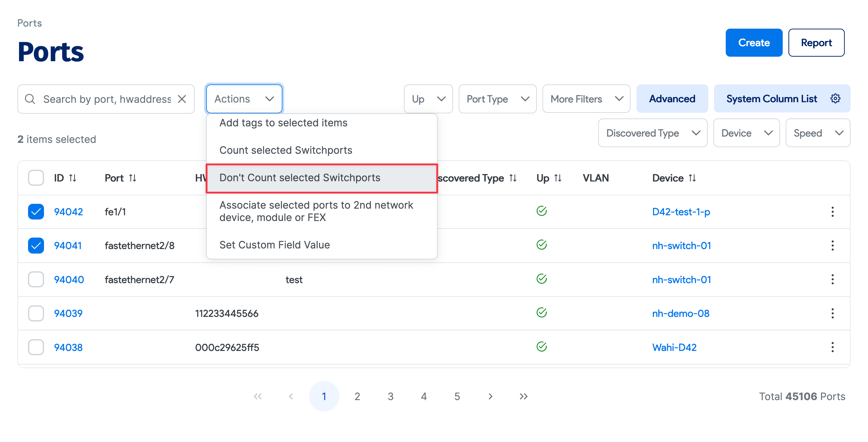This screenshot has width=868, height=442.
Task: Sort by Device column arrows
Action: [692, 178]
